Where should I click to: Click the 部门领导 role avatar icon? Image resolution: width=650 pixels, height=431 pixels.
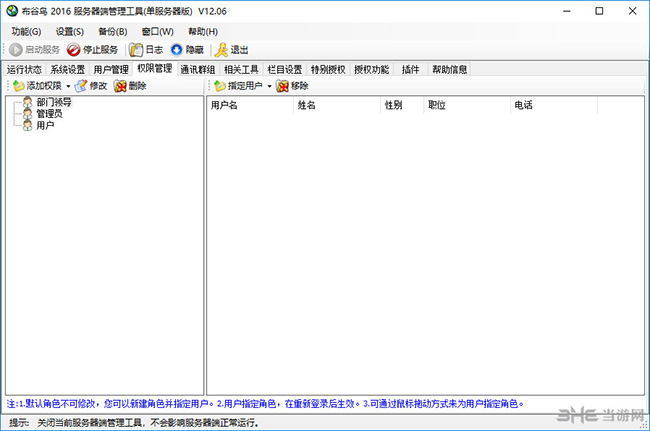click(27, 102)
